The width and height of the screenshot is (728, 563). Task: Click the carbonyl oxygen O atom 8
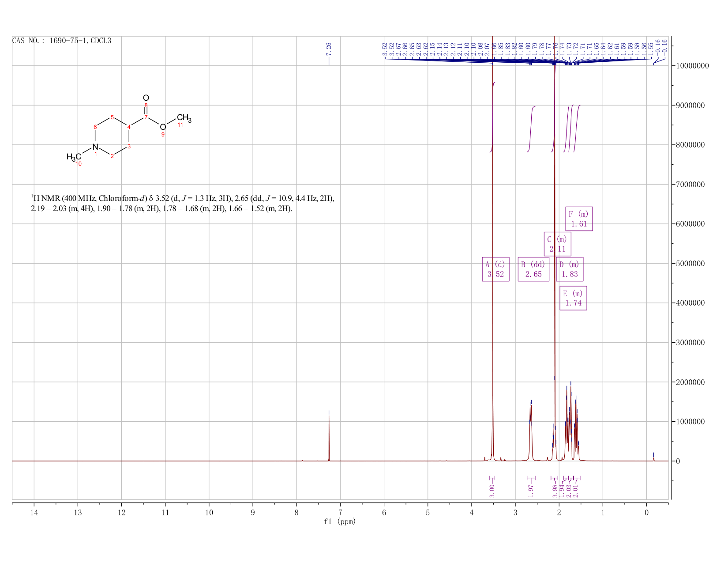coord(146,98)
